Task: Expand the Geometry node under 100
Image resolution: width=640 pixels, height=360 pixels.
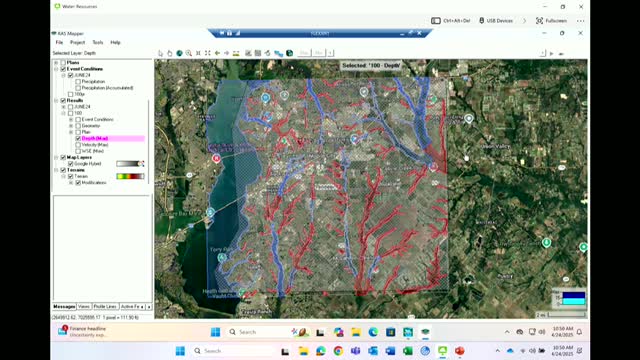Action: [71, 126]
